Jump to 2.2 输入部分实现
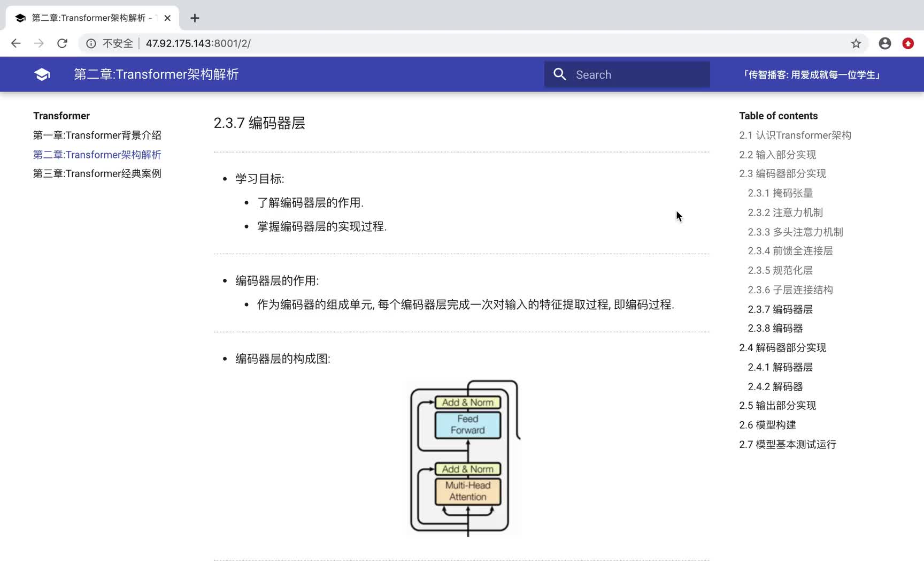The height and width of the screenshot is (578, 924). (x=777, y=155)
